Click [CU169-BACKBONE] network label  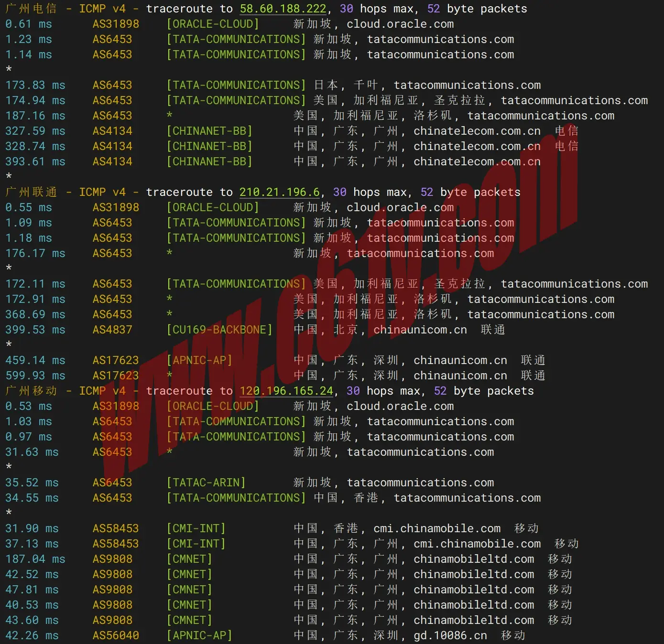tap(219, 330)
